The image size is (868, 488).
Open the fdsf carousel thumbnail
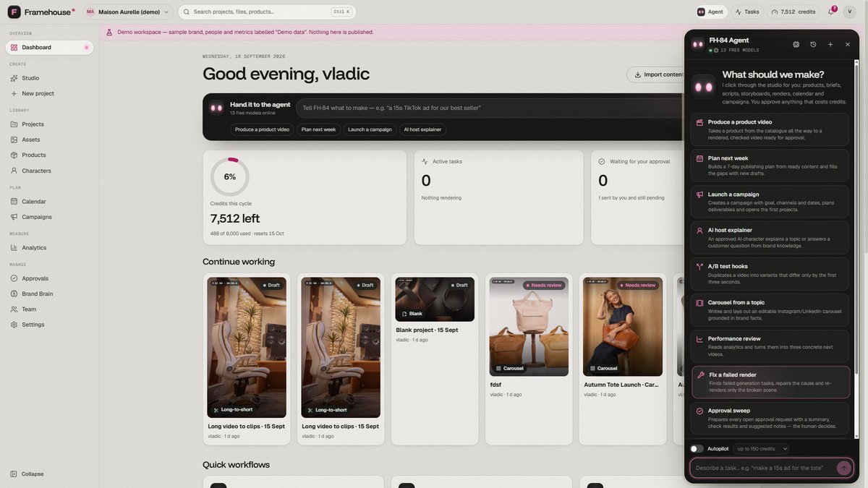point(529,327)
